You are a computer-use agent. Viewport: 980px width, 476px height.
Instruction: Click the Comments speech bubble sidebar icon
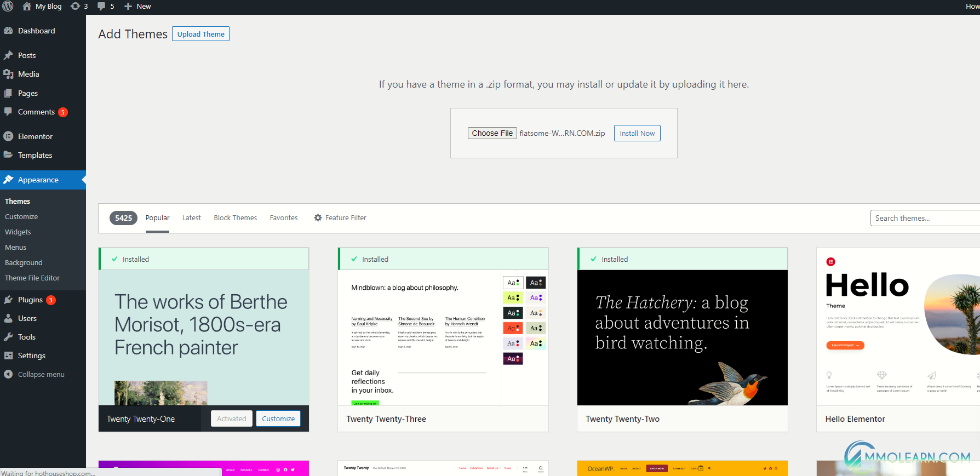click(x=8, y=112)
